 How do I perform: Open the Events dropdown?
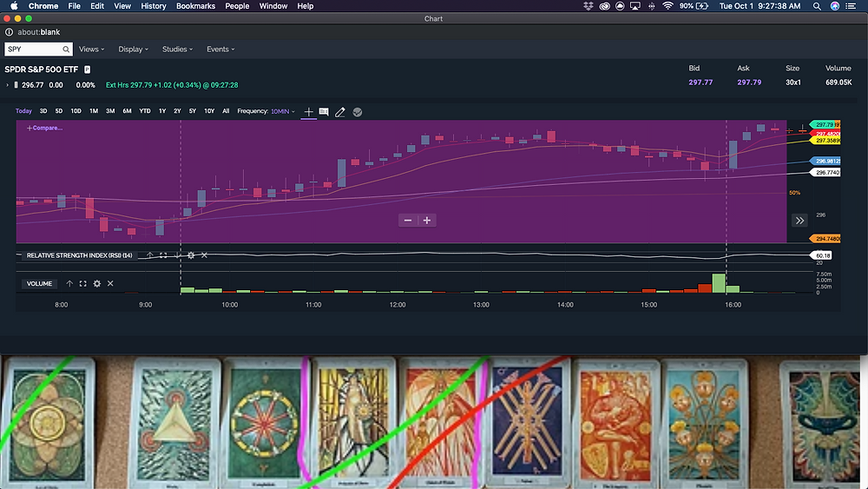pos(220,50)
